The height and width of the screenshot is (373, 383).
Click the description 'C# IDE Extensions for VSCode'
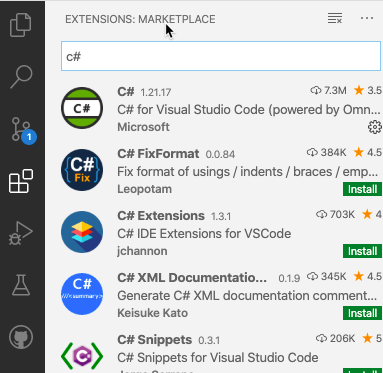pyautogui.click(x=204, y=234)
